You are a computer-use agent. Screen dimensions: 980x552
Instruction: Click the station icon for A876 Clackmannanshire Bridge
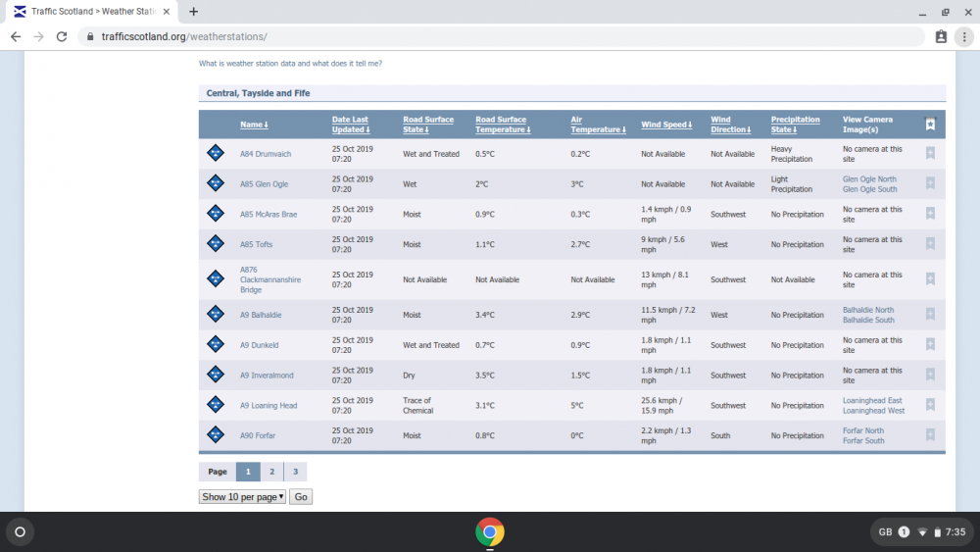pos(216,278)
